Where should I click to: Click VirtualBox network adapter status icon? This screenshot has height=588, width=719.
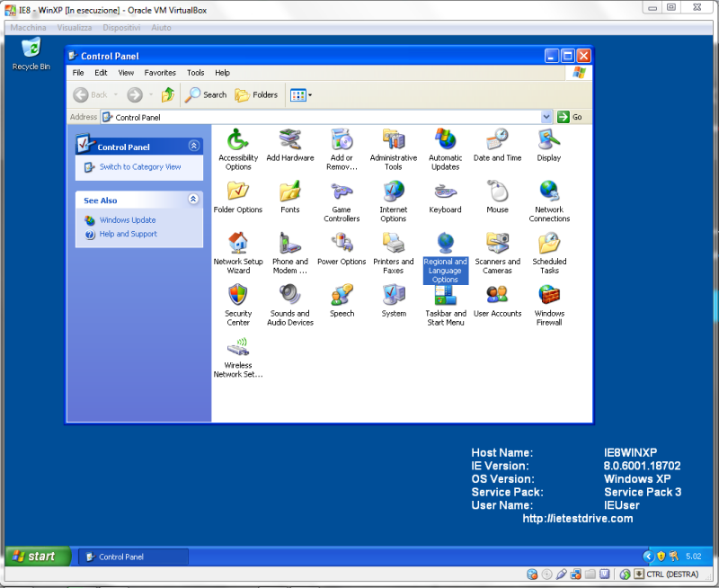(x=576, y=575)
